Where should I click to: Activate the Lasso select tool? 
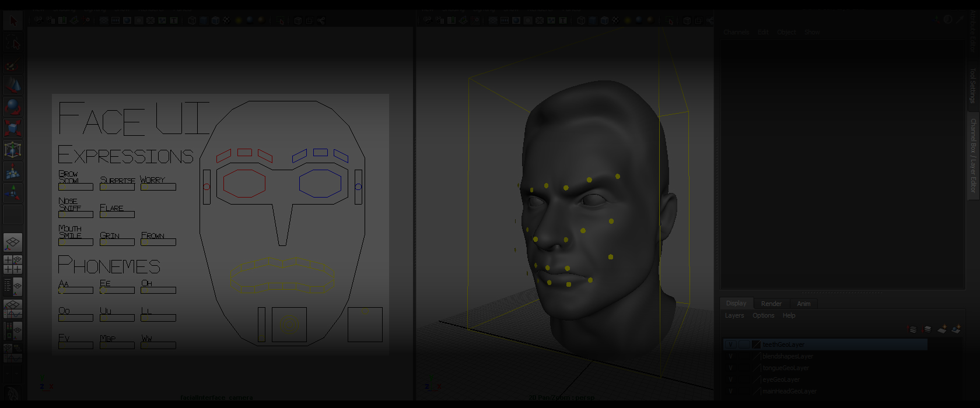13,44
